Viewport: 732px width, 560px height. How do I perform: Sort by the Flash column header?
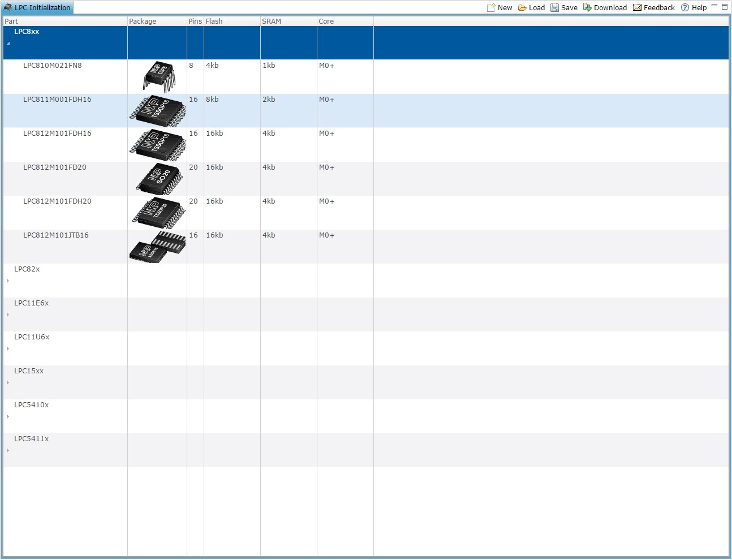[x=214, y=21]
